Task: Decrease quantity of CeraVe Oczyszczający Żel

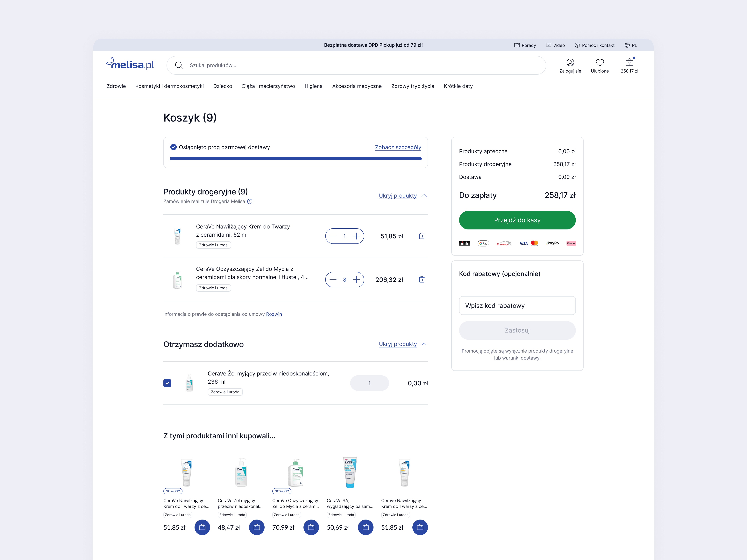Action: point(333,279)
